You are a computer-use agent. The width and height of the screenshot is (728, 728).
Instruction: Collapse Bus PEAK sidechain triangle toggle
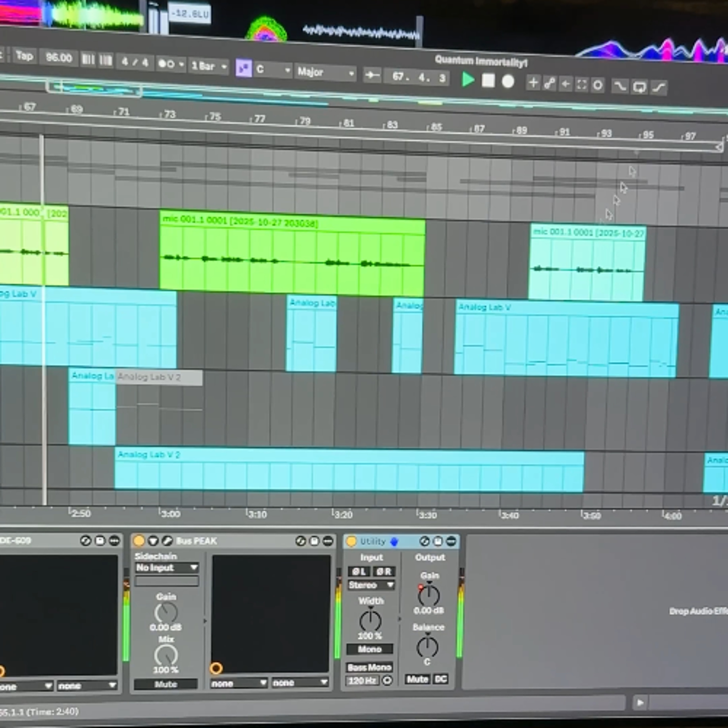[153, 541]
